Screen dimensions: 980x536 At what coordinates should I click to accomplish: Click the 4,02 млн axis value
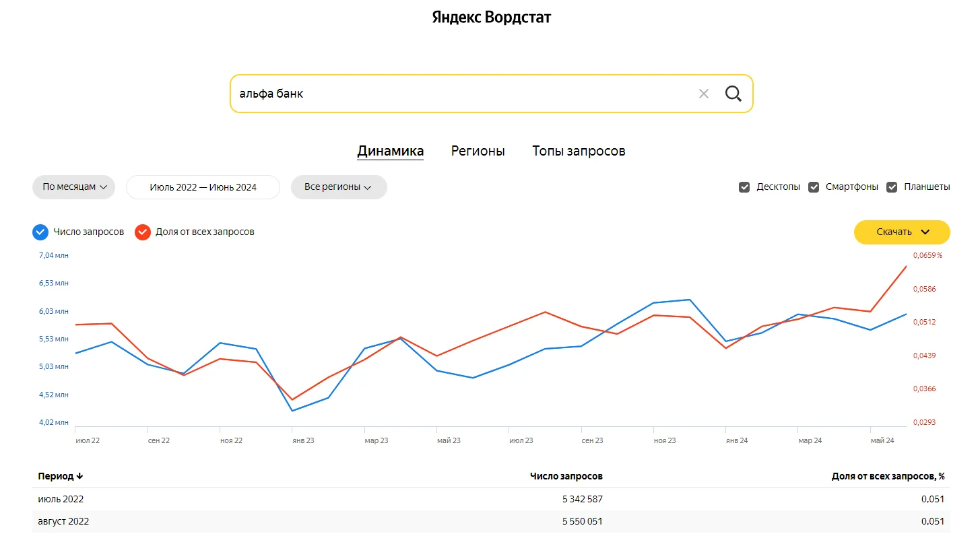53,422
